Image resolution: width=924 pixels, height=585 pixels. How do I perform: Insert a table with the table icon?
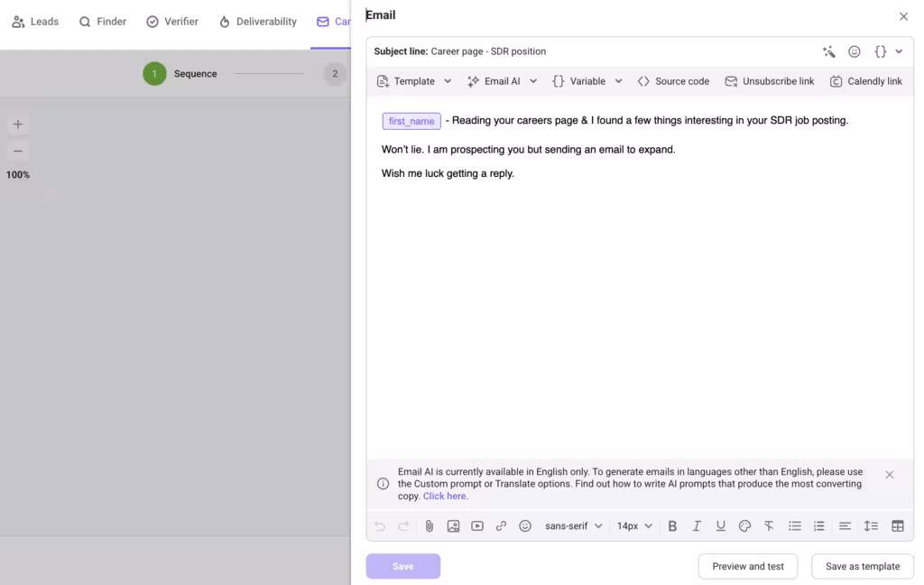[x=898, y=526]
